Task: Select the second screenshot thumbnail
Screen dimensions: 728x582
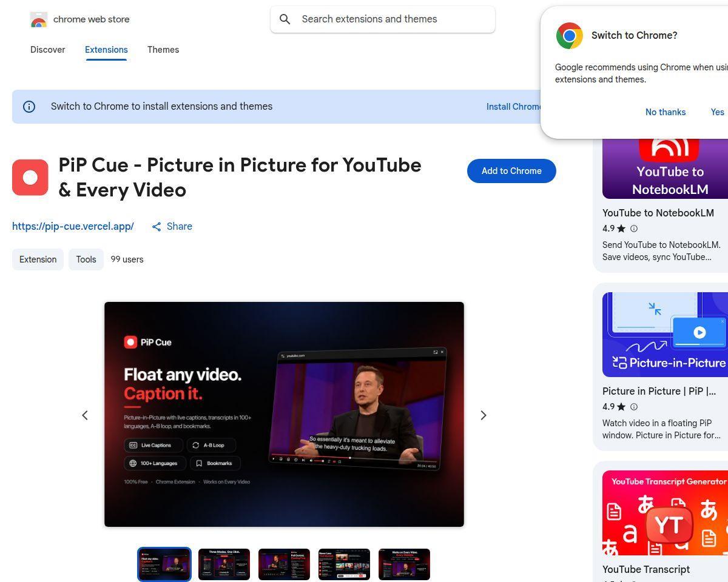Action: (224, 564)
